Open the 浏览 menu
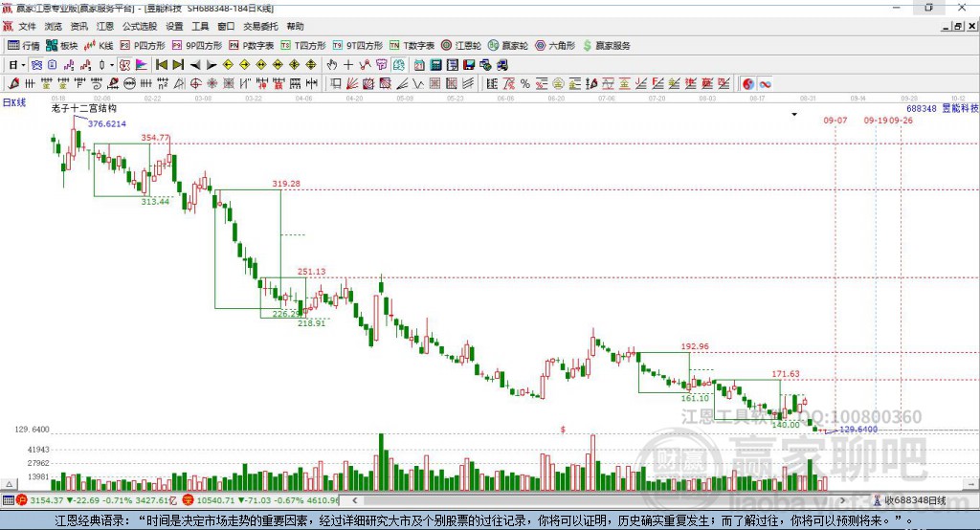Screen dimensions: 980x530 54,26
